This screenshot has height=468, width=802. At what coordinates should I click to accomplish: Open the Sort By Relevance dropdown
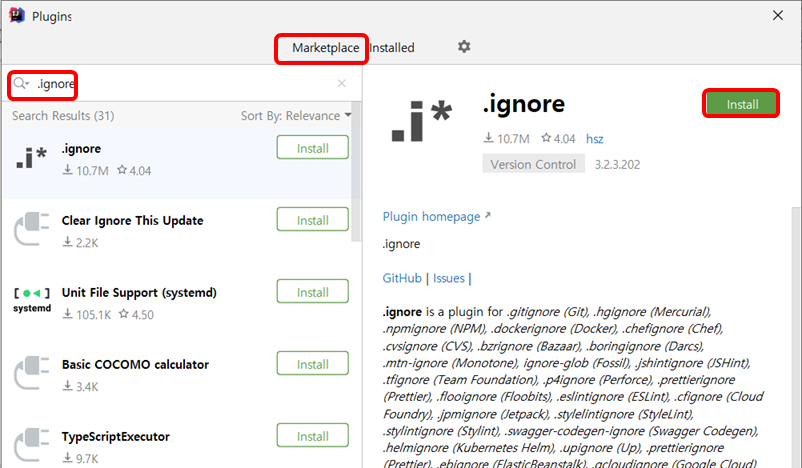296,116
